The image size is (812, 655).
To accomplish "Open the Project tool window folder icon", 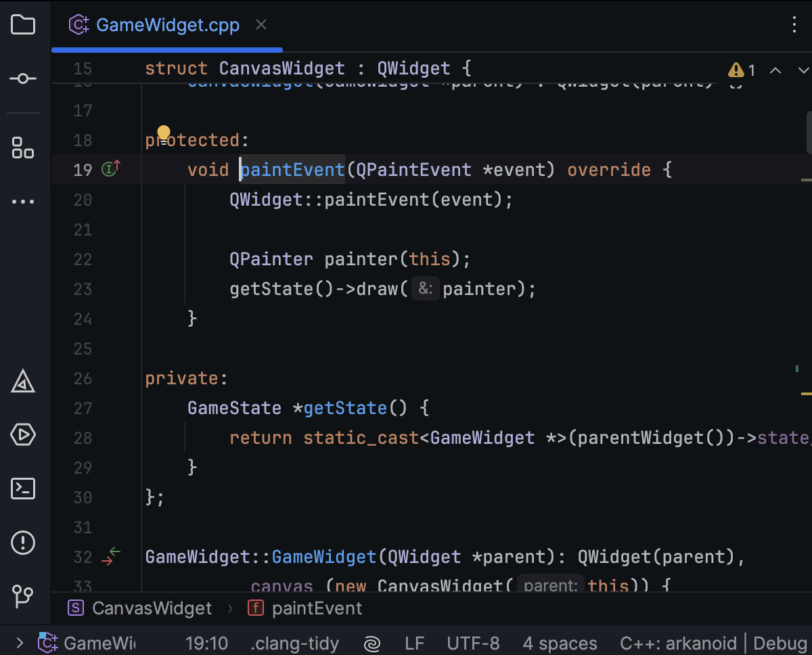I will point(23,26).
